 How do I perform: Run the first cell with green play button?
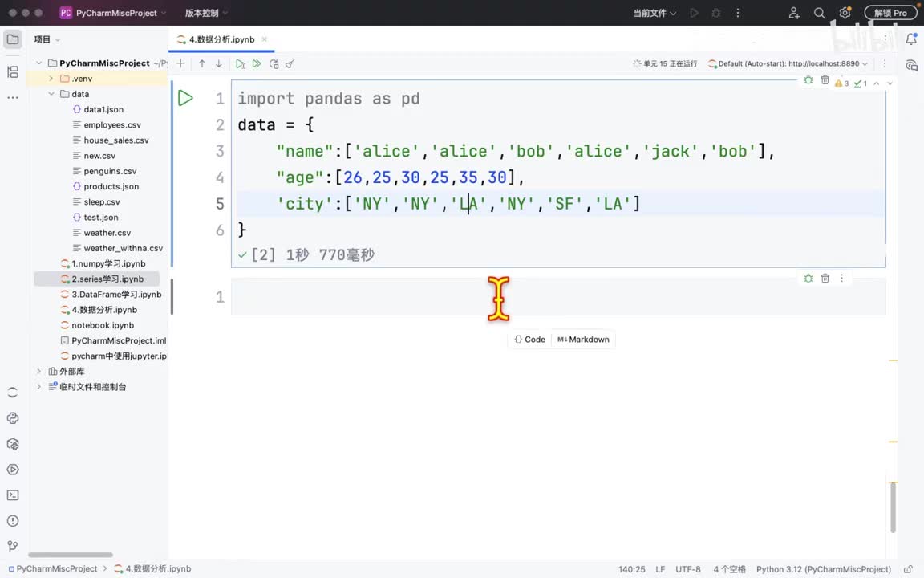point(185,98)
